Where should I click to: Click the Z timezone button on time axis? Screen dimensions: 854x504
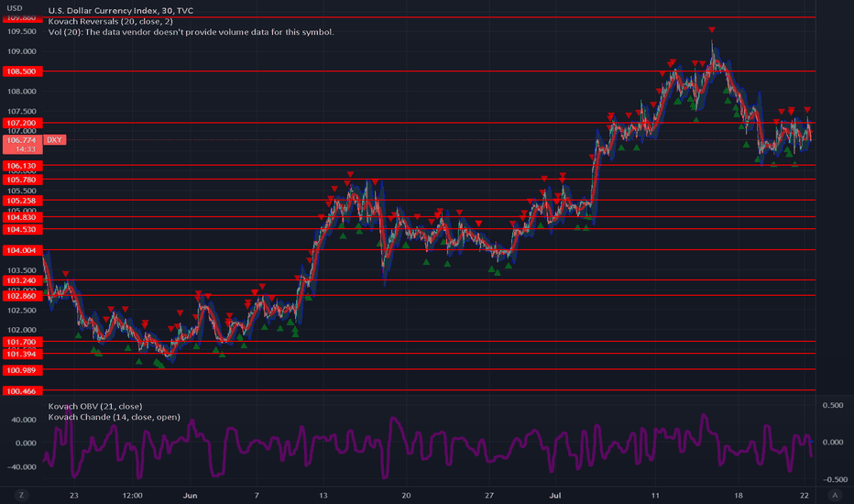(22, 495)
